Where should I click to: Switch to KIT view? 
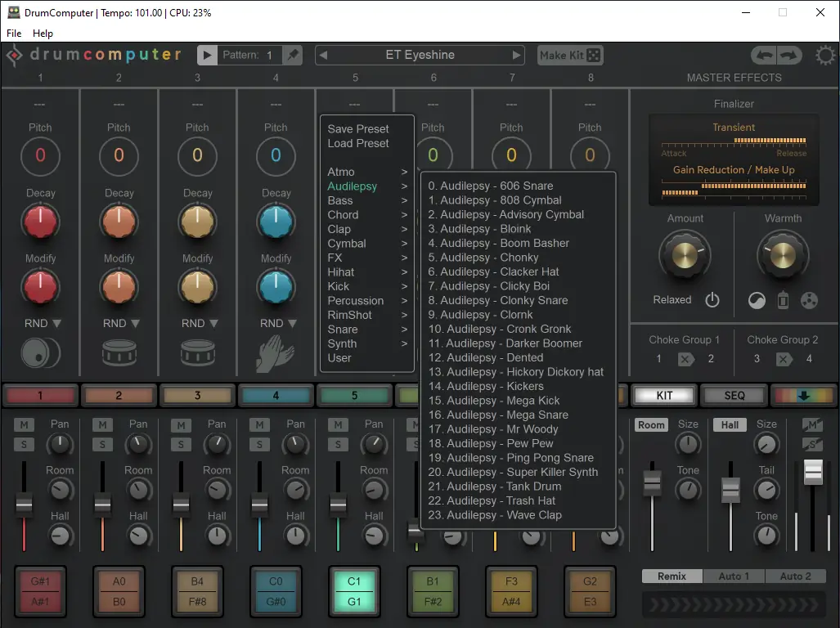pyautogui.click(x=664, y=396)
